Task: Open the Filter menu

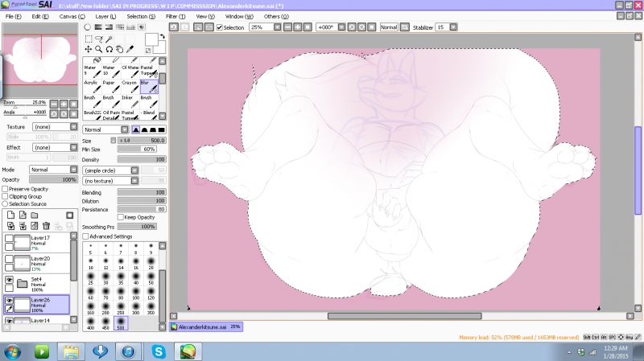Action: click(175, 16)
